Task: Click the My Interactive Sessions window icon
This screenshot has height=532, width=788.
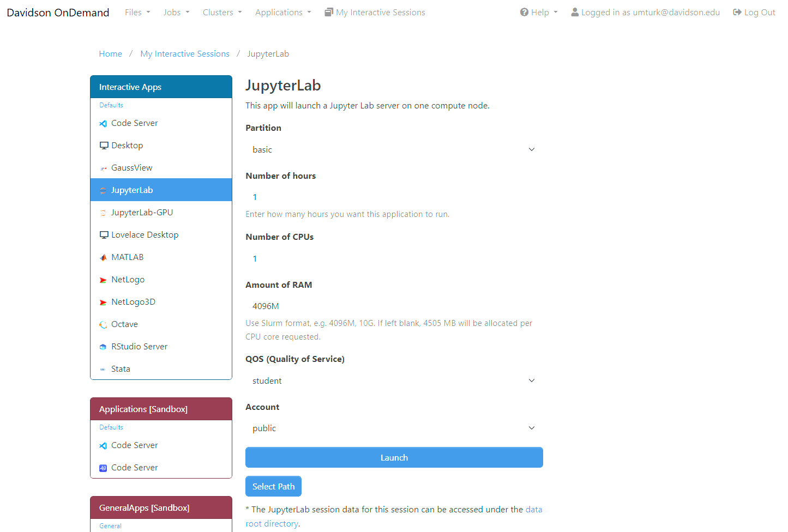Action: 329,12
